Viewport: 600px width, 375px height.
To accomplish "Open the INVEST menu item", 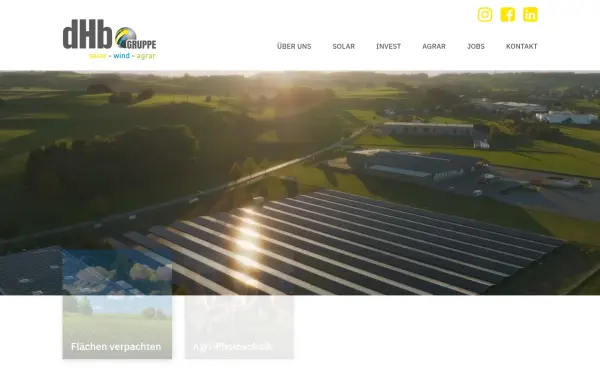I will point(388,46).
